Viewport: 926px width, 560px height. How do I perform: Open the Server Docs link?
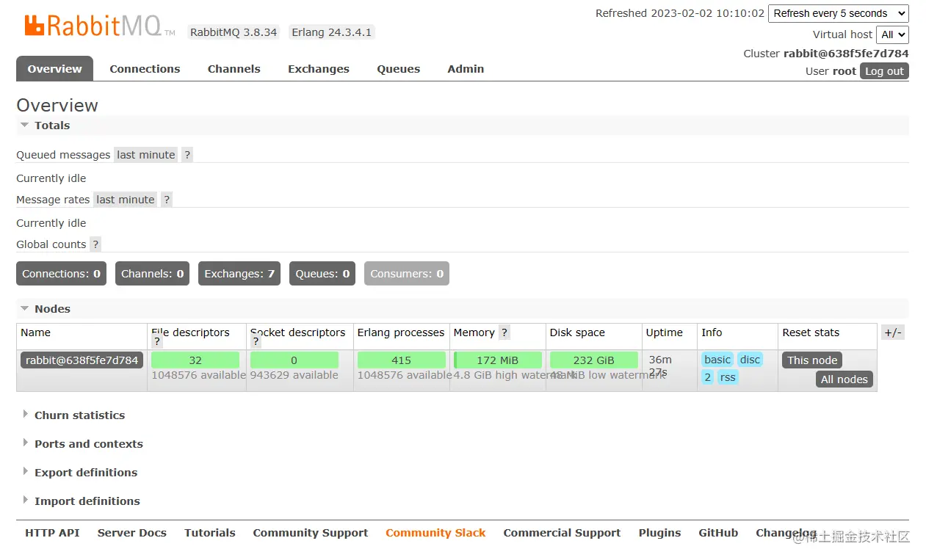pyautogui.click(x=132, y=533)
